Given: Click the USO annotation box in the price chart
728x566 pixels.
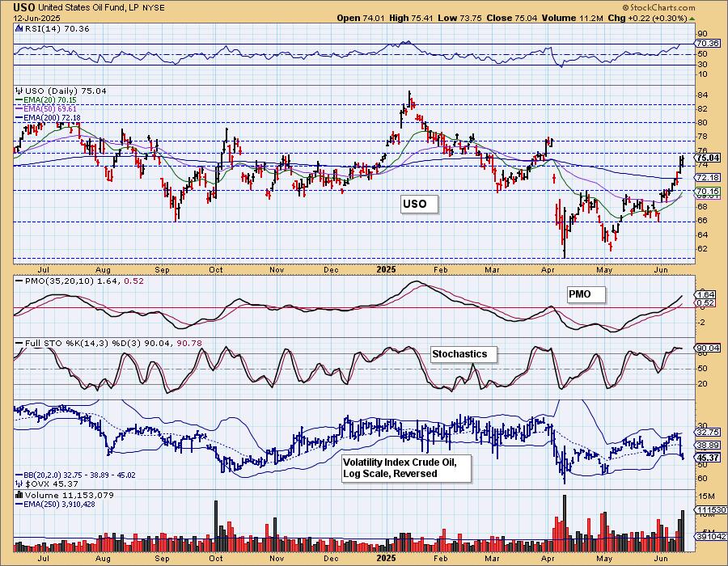Looking at the screenshot, I should [419, 204].
